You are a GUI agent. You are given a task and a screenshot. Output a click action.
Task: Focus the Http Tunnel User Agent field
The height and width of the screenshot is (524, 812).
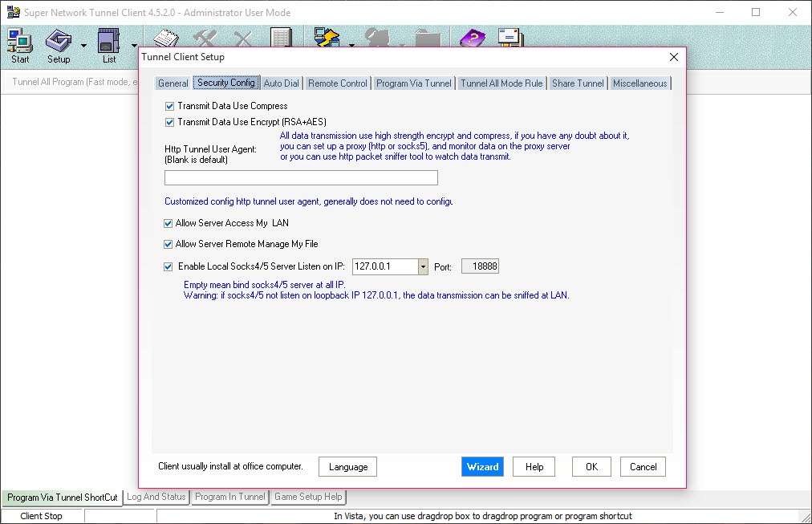(301, 178)
